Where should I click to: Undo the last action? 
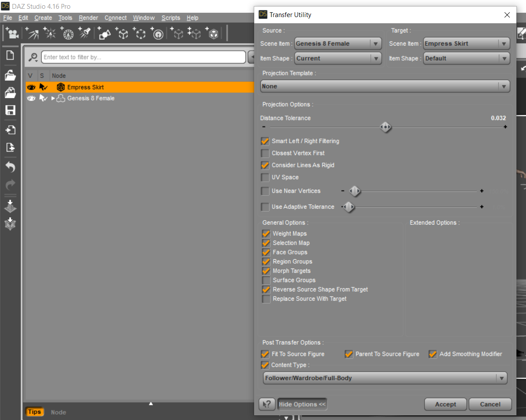click(10, 167)
